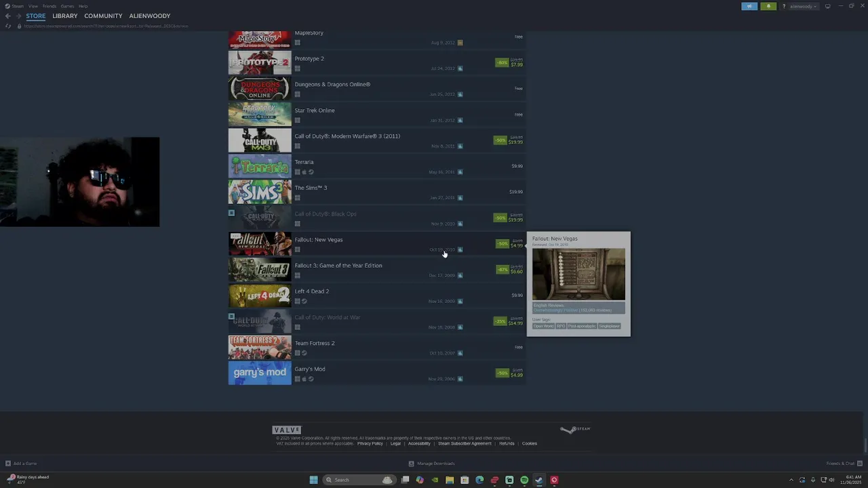Open the View menu

coord(33,6)
